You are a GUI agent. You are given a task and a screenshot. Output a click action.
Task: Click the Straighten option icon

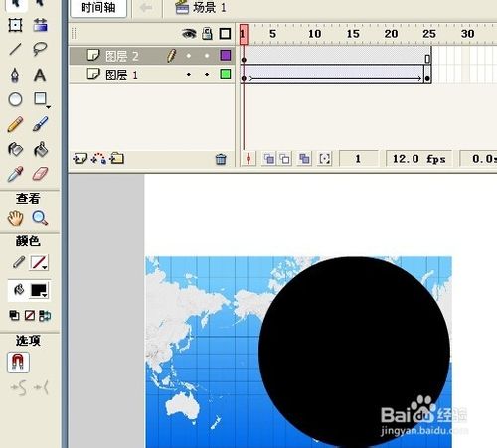click(42, 387)
